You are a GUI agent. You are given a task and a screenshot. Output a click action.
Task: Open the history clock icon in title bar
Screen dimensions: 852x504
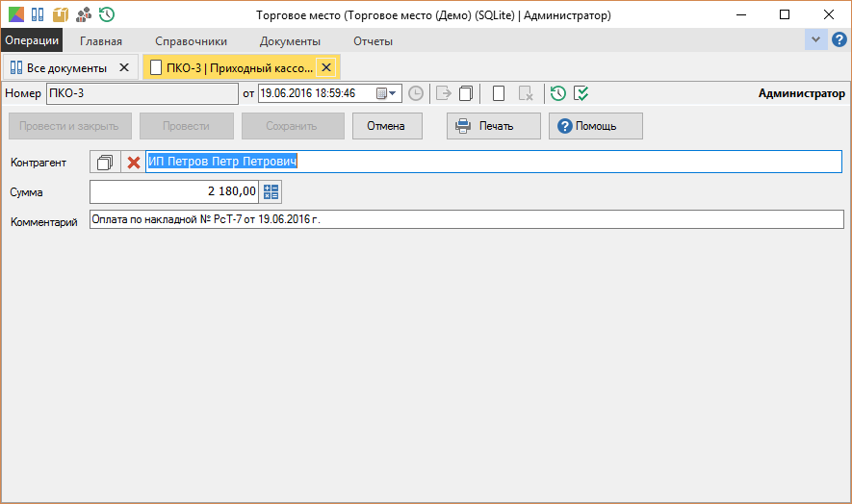pos(107,14)
